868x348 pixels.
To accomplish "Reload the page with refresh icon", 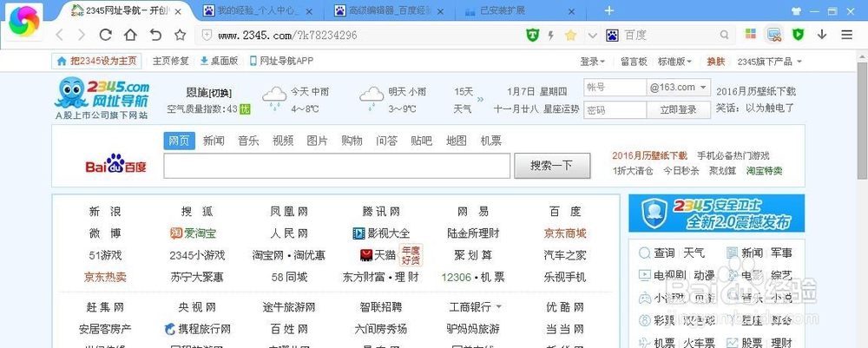I will [105, 35].
